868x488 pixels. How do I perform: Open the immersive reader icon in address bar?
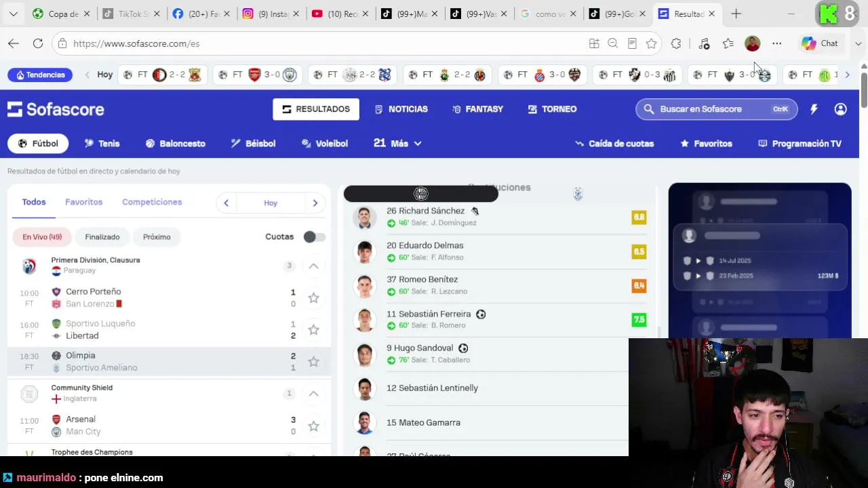(632, 43)
